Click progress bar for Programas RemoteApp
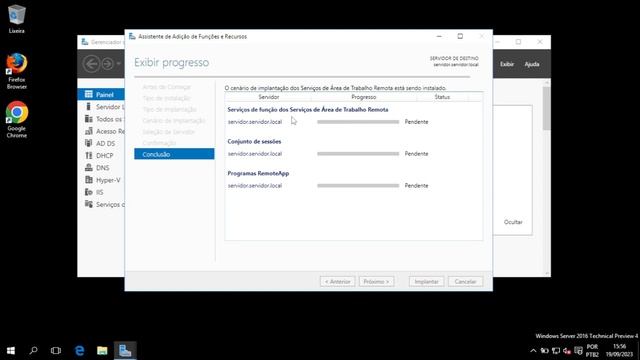 358,185
